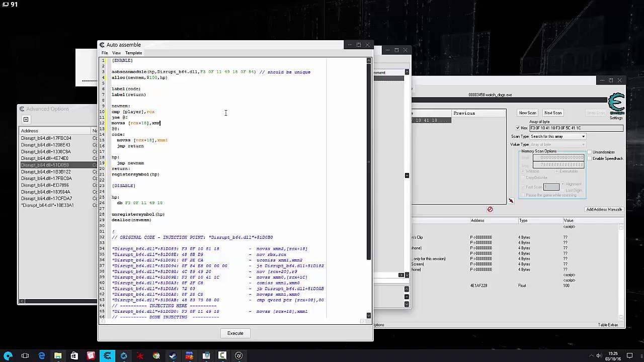
Task: Click Add Address Manually button
Action: 604,209
